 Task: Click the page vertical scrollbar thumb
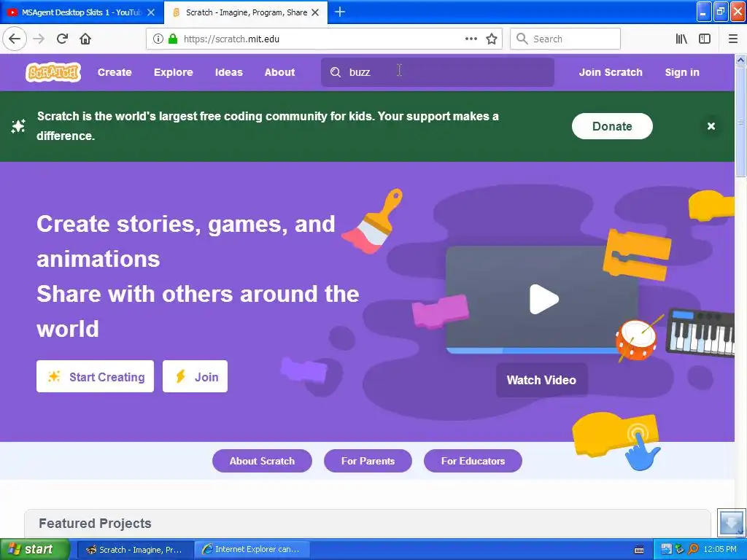click(x=741, y=122)
